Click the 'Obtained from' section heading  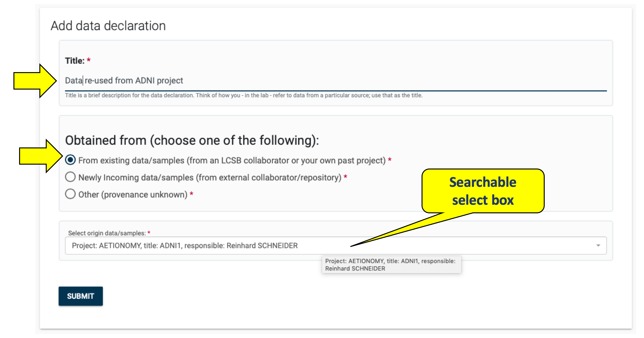192,140
